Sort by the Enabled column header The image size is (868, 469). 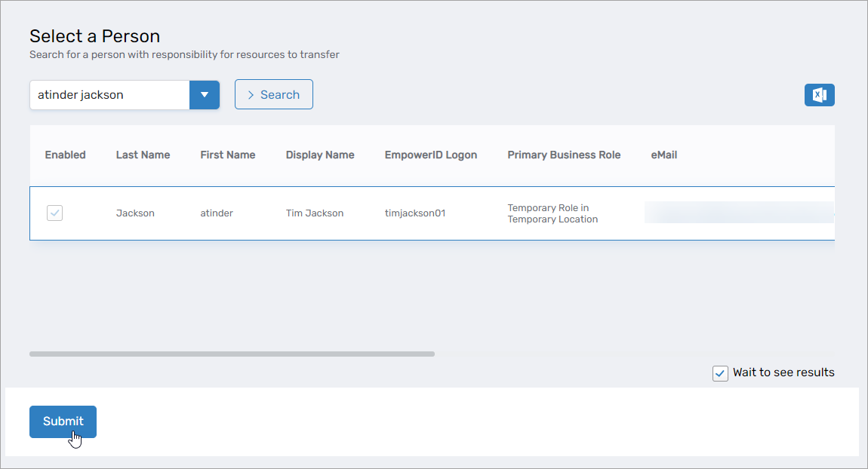pos(65,155)
